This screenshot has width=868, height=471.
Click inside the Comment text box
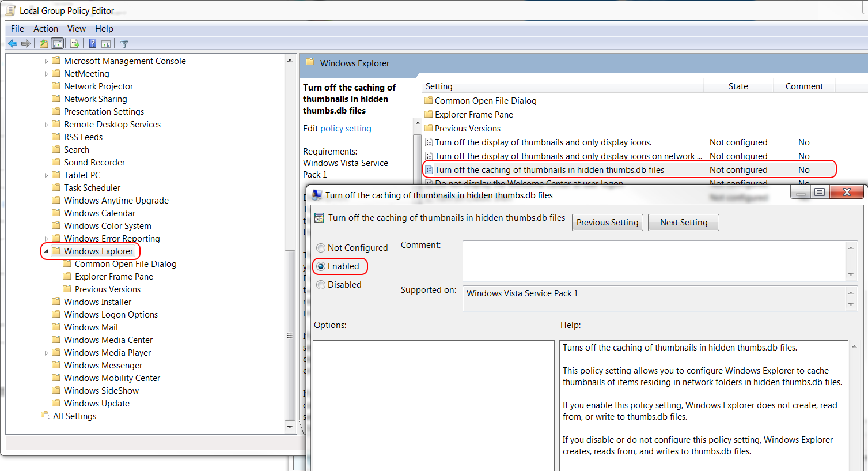click(x=654, y=261)
